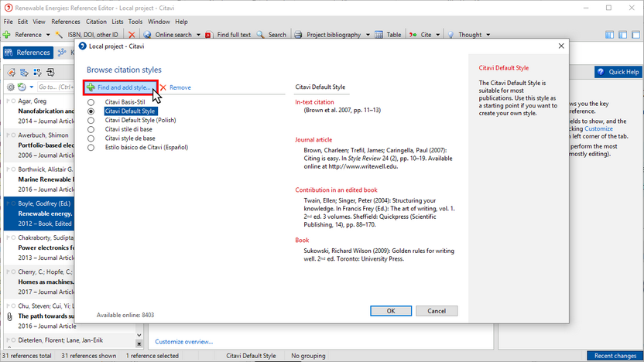Open the Table view icon

pyautogui.click(x=379, y=35)
